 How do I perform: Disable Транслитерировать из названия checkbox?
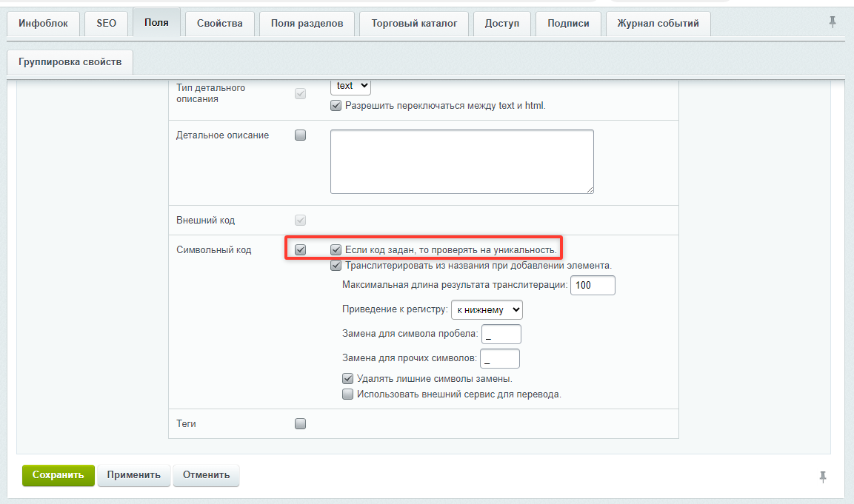click(336, 266)
